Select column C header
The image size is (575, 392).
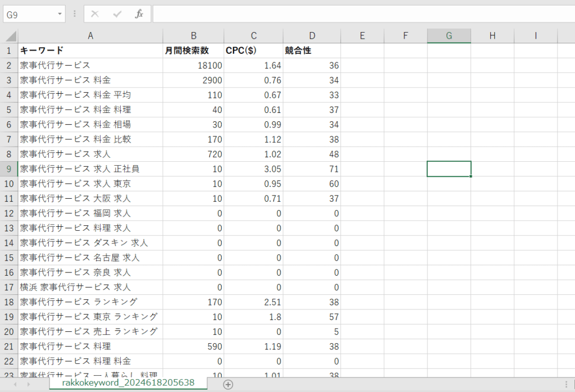(253, 36)
